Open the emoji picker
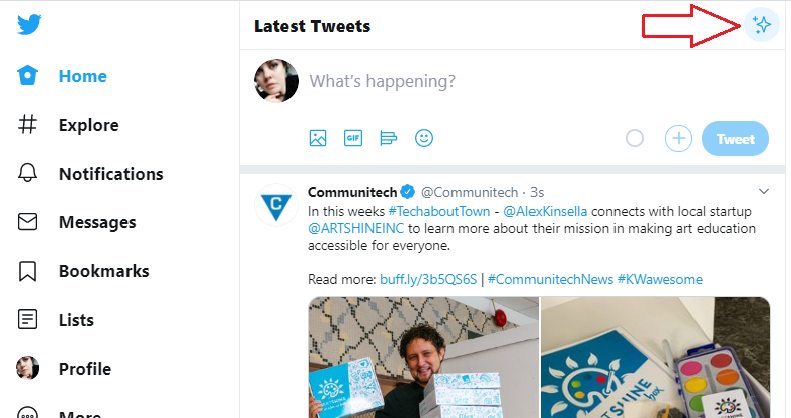 [424, 139]
